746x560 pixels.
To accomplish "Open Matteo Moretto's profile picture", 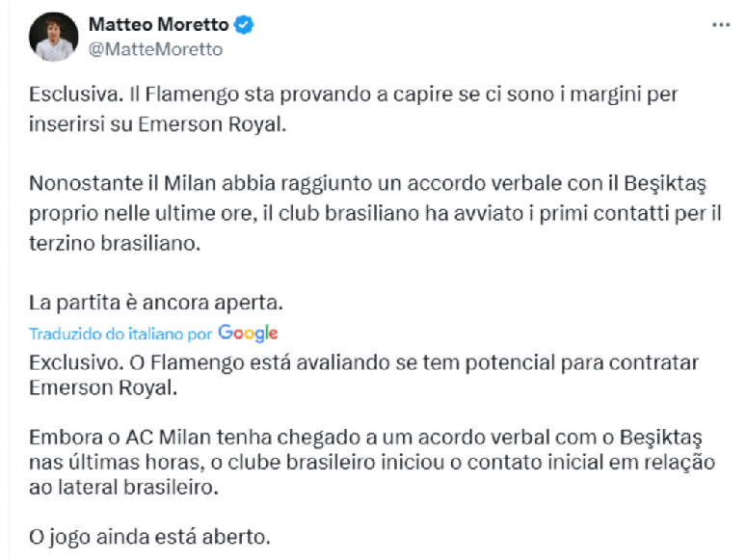I will [x=53, y=37].
